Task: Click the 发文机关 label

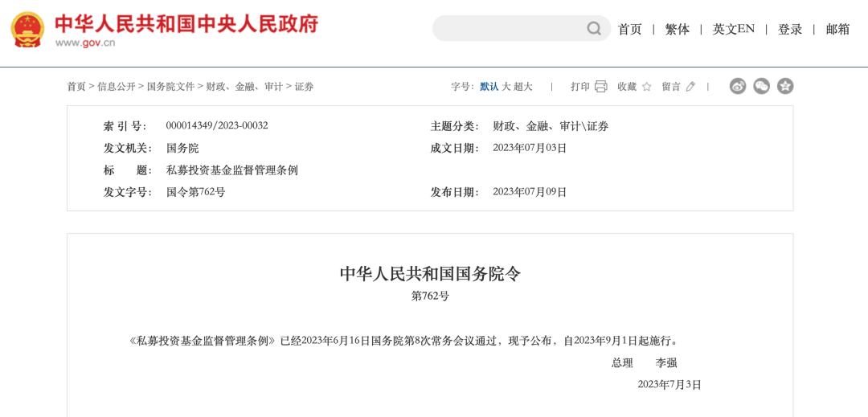Action: [x=127, y=148]
